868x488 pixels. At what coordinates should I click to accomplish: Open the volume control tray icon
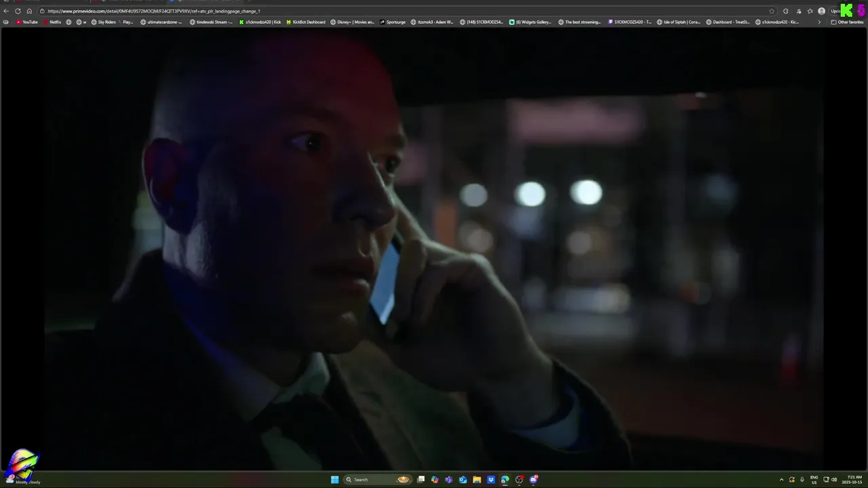[x=834, y=479]
